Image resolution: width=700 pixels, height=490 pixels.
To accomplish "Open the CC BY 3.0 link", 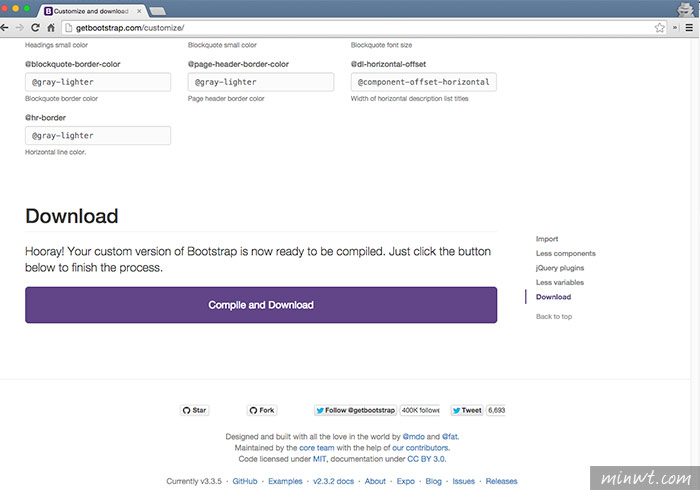I will (x=426, y=459).
